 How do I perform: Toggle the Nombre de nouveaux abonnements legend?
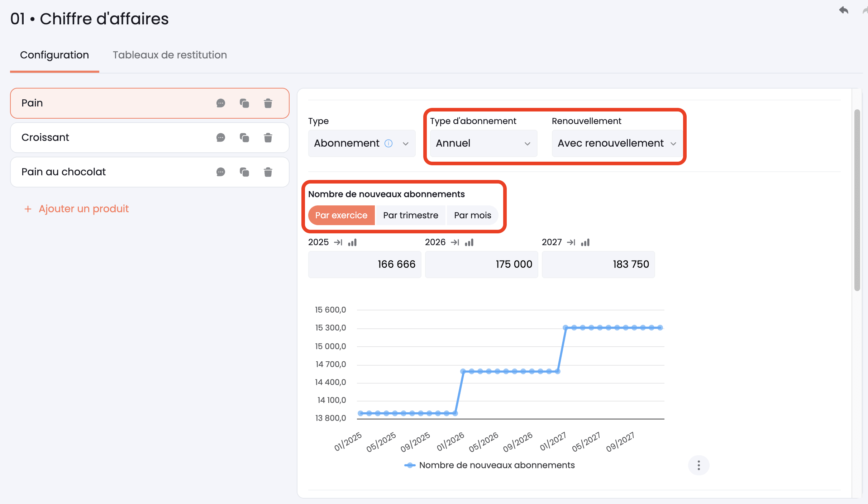click(x=490, y=465)
